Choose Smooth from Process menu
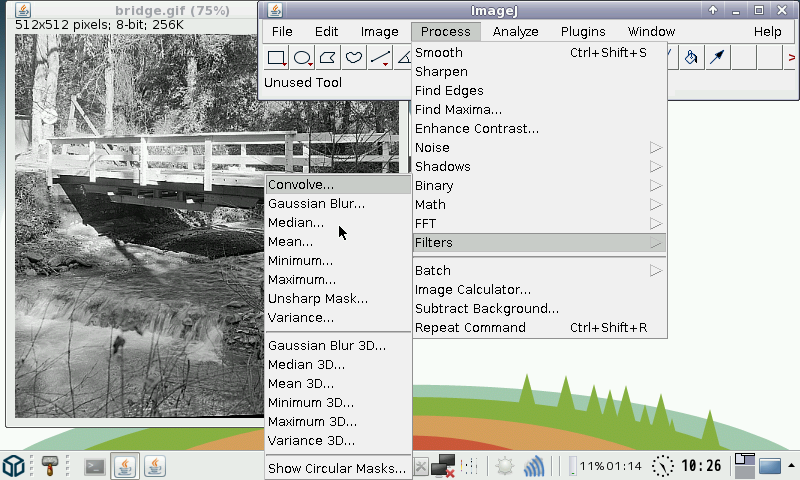 click(x=539, y=53)
